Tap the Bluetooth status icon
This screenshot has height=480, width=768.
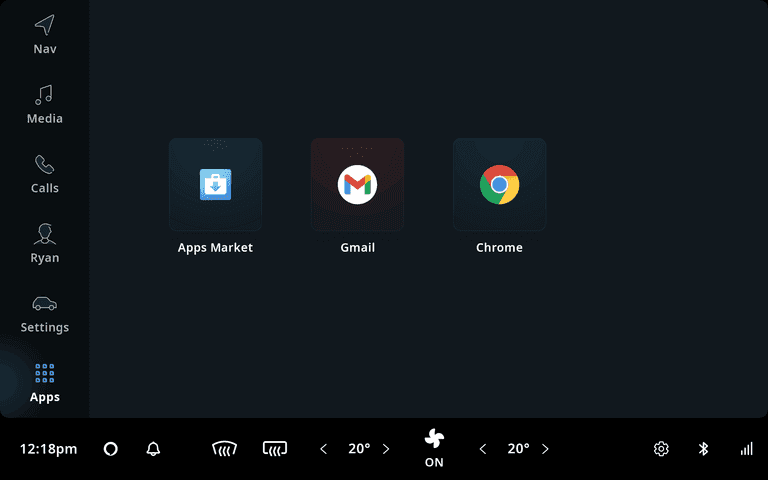click(703, 449)
